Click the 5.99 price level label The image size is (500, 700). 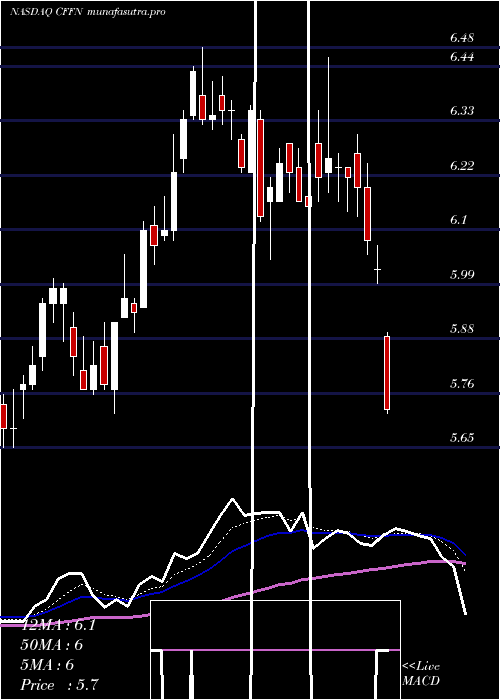click(x=462, y=275)
